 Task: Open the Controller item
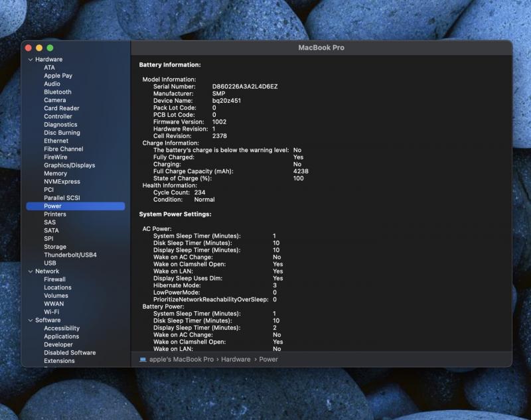[x=58, y=116]
